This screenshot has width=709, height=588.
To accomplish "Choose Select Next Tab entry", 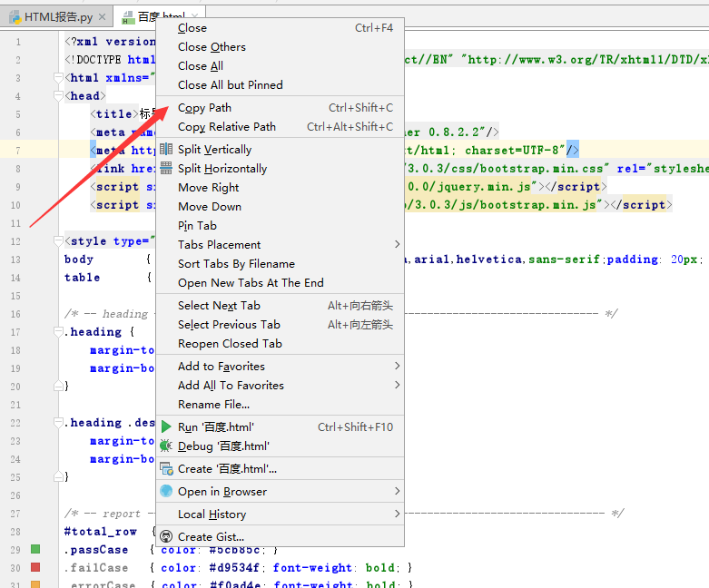I will tap(280, 306).
